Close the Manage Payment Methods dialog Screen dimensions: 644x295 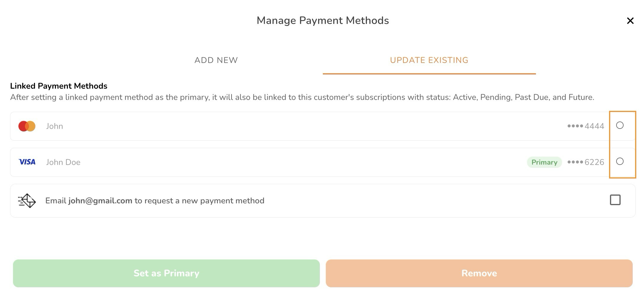point(630,21)
